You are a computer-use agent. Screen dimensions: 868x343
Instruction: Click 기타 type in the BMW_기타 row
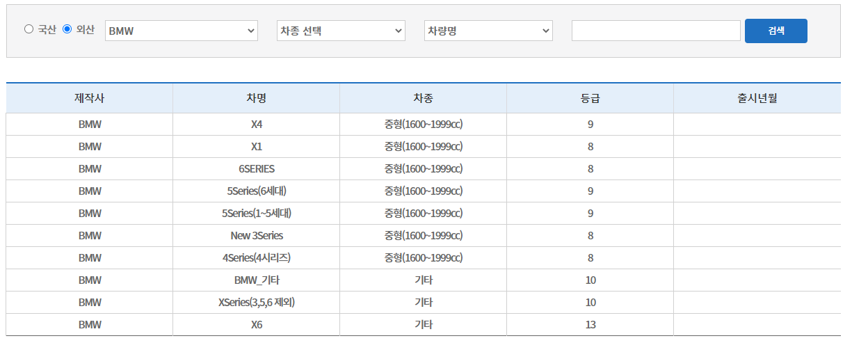424,280
